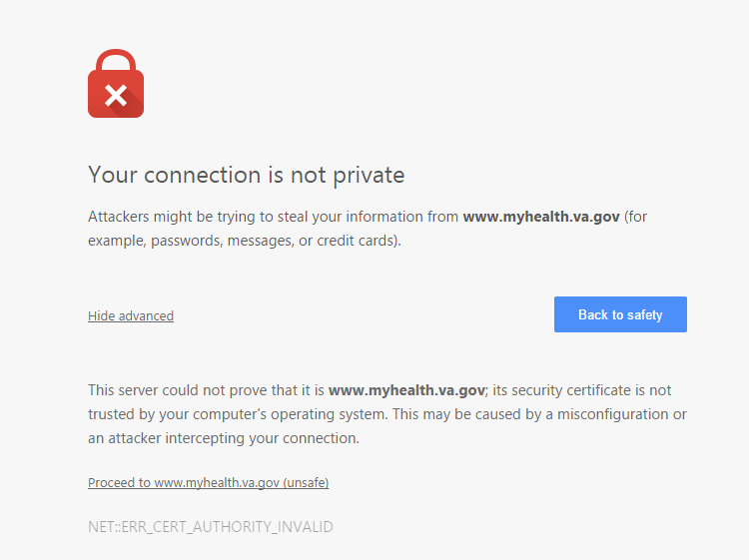
Task: Click the 'This server could not prove' text
Action: pyautogui.click(x=180, y=390)
